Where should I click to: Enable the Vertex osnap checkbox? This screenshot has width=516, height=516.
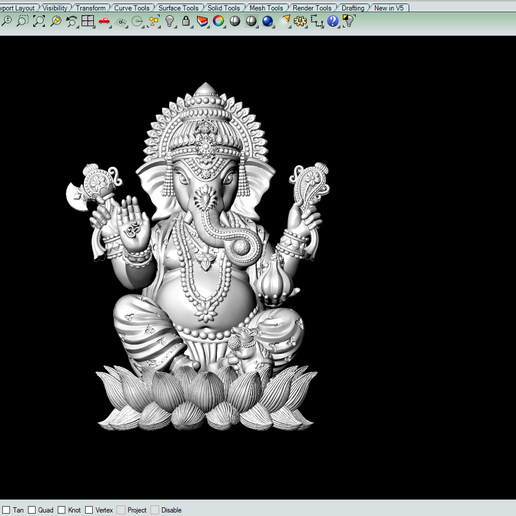pyautogui.click(x=89, y=510)
